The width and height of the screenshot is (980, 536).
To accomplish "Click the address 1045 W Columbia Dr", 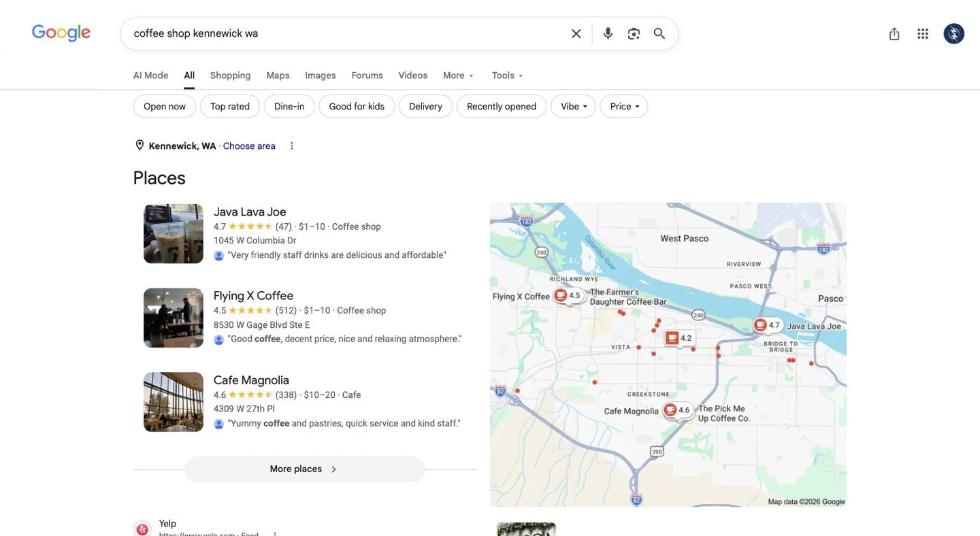I will pos(255,241).
